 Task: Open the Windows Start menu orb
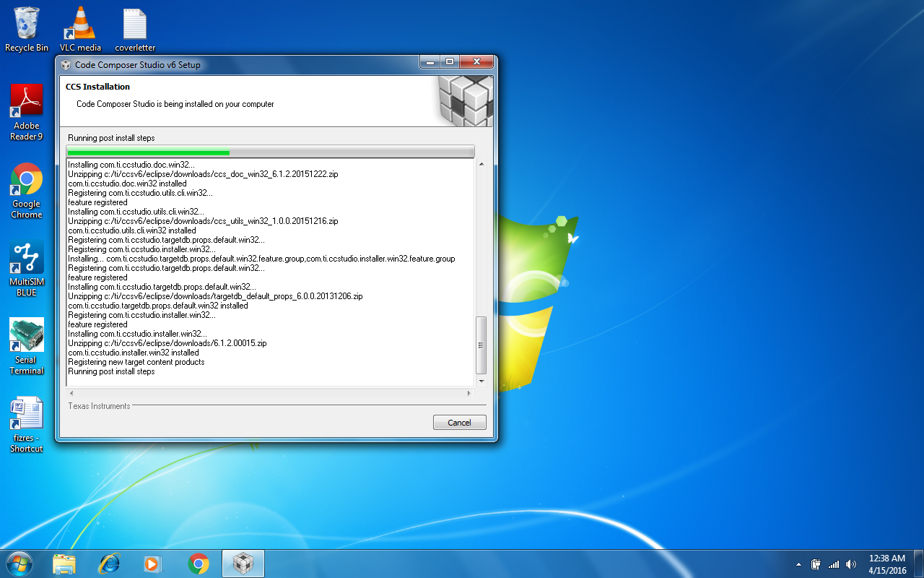tap(19, 564)
